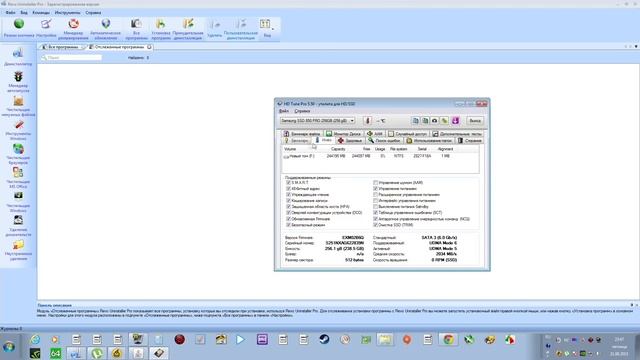Toggle Native Command Queuing (NCQ) checkbox
This screenshot has height=360, width=640.
tap(376, 219)
